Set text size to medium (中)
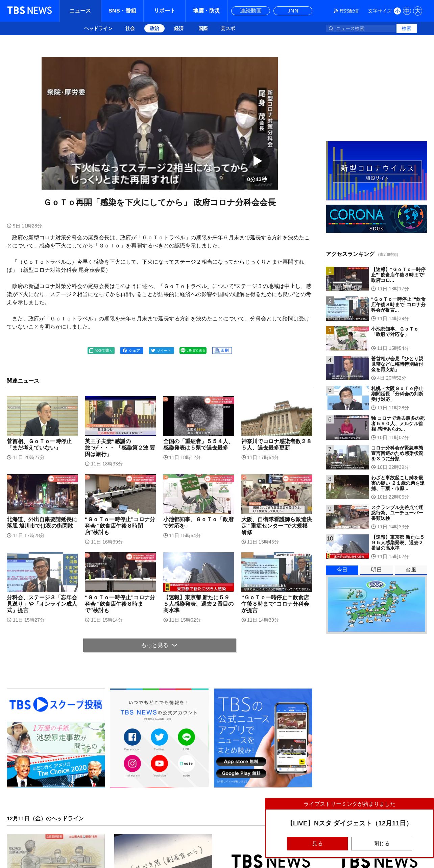Image resolution: width=434 pixels, height=868 pixels. 407,11
